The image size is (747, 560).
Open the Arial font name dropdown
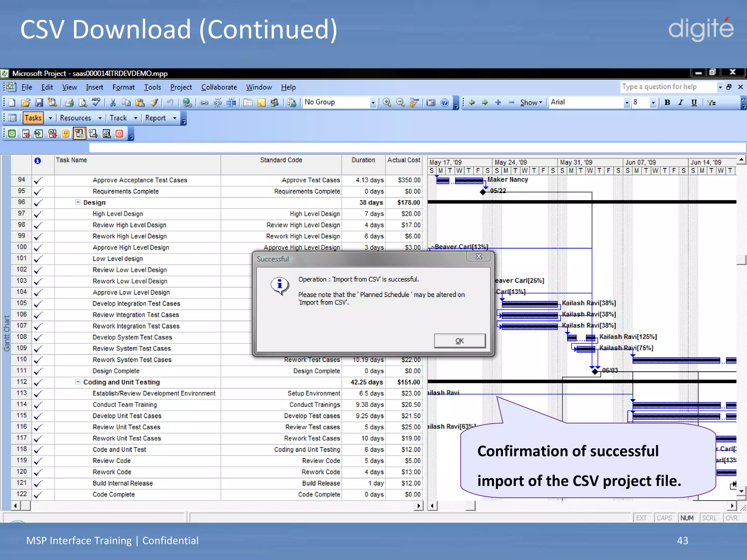[627, 103]
